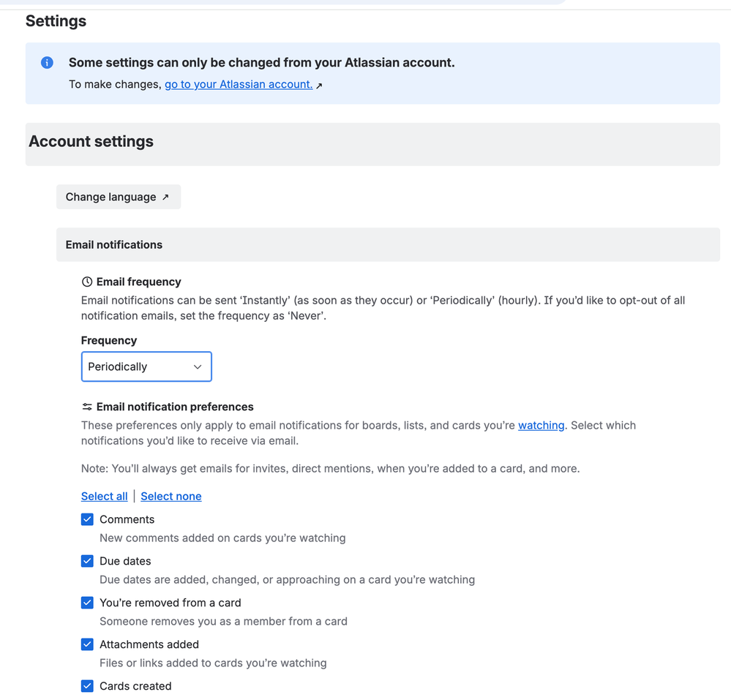The height and width of the screenshot is (700, 731).
Task: Open the go to your Atlassian account link
Action: click(x=239, y=84)
